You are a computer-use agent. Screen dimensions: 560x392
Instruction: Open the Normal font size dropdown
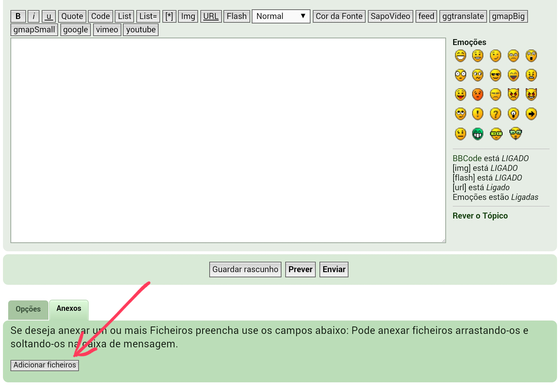click(281, 16)
